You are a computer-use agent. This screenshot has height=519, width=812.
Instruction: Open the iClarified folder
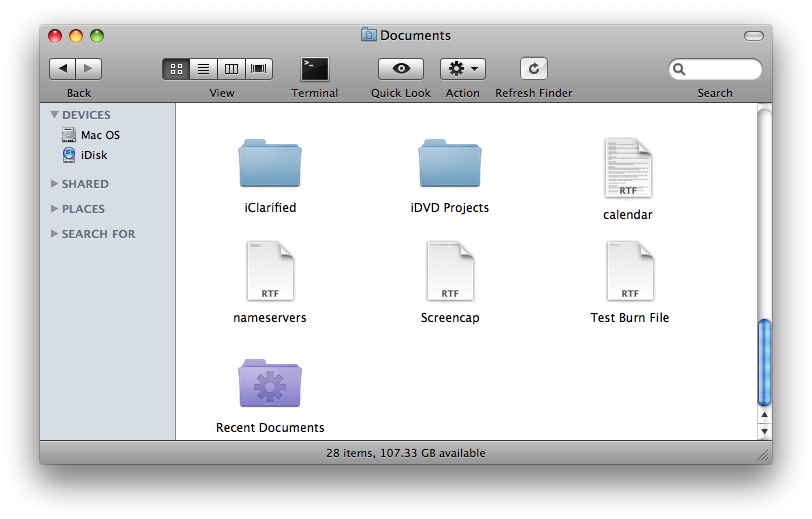[270, 164]
